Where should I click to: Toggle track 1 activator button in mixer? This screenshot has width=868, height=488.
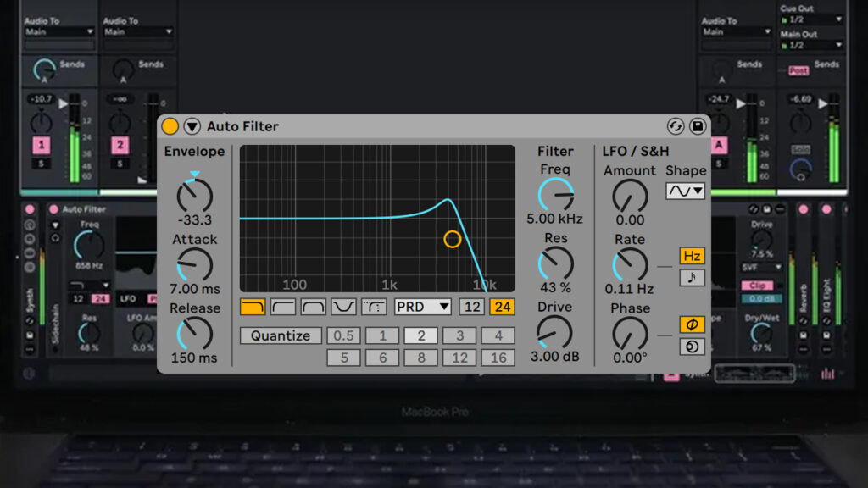coord(41,145)
